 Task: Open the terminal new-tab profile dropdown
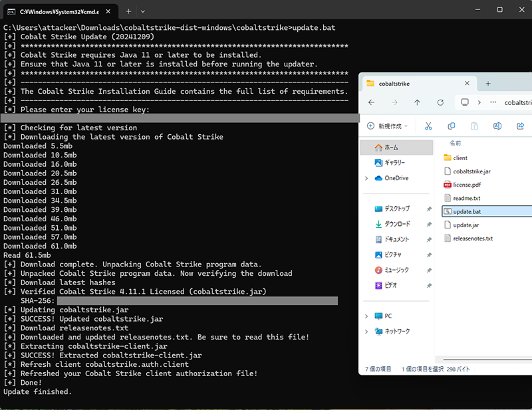pos(143,11)
